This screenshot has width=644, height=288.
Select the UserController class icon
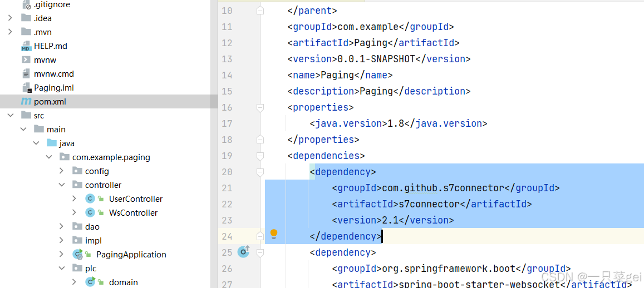click(90, 199)
